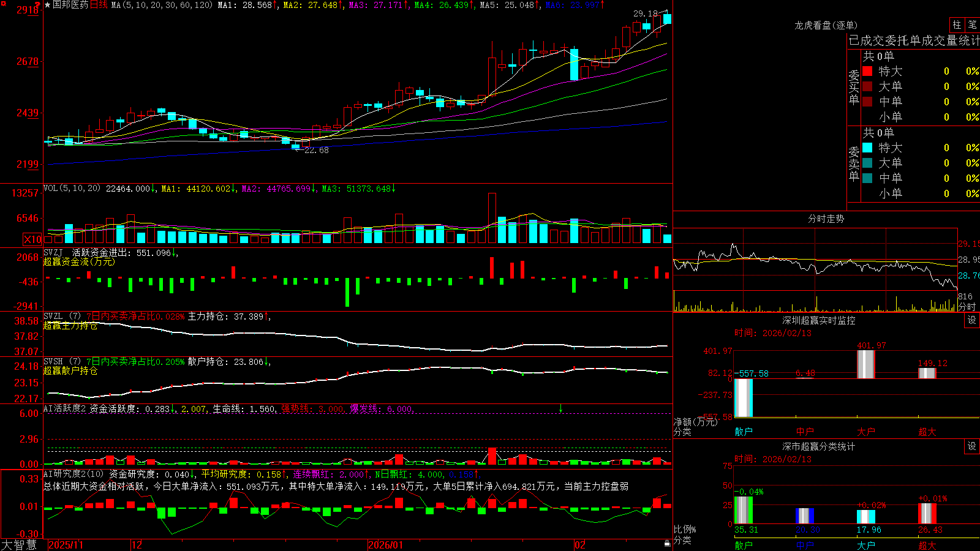
Task: Click the 12 month marker on timeline
Action: pos(137,544)
